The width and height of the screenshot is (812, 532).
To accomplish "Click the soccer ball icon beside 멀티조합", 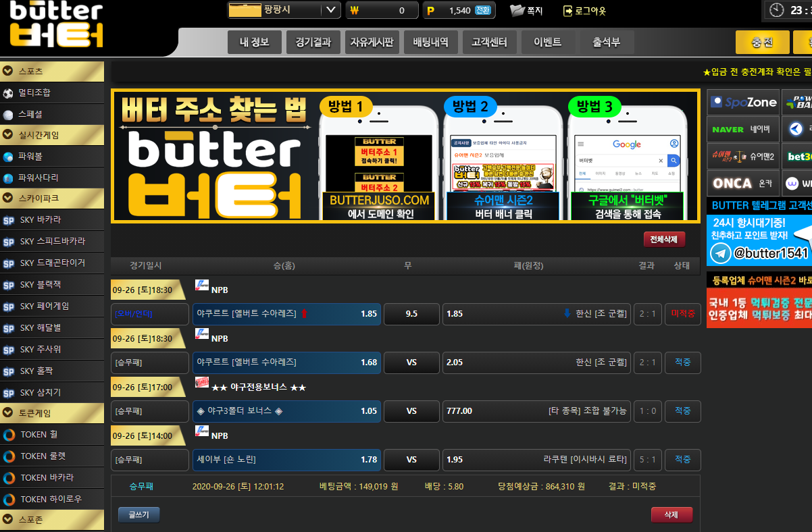I will (x=8, y=93).
